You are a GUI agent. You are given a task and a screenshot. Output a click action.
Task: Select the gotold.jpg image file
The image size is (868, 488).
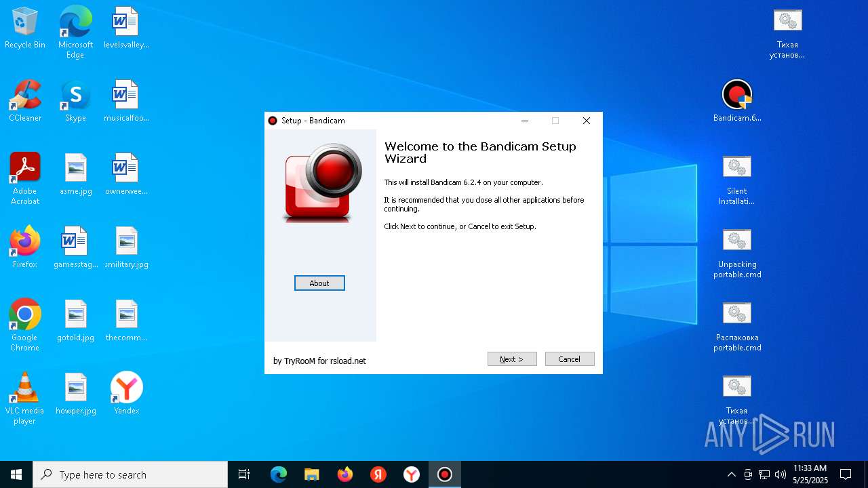[75, 321]
